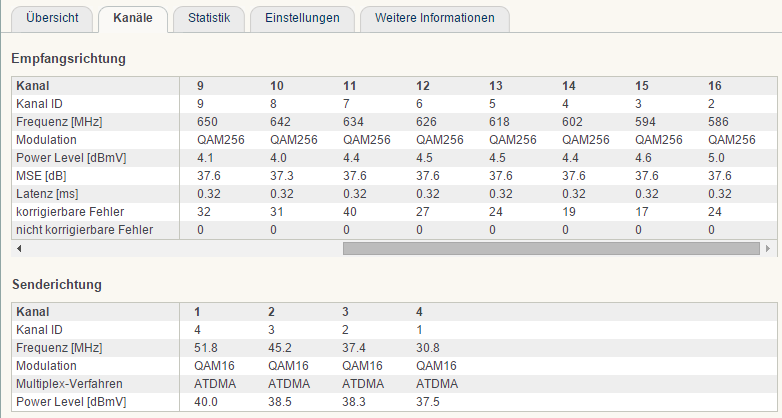Image resolution: width=782 pixels, height=418 pixels.
Task: Select the Power Level value 5.0
Action: pos(716,158)
